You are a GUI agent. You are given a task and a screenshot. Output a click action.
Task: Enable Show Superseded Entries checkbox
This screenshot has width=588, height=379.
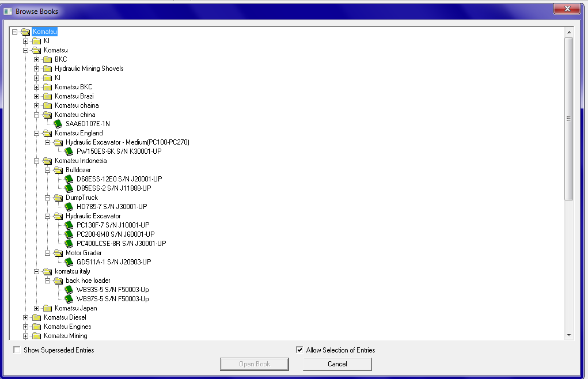(x=17, y=350)
